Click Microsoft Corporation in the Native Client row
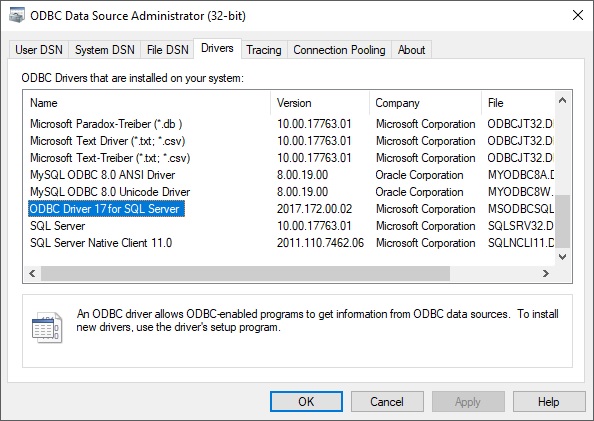This screenshot has width=594, height=421. tap(425, 243)
